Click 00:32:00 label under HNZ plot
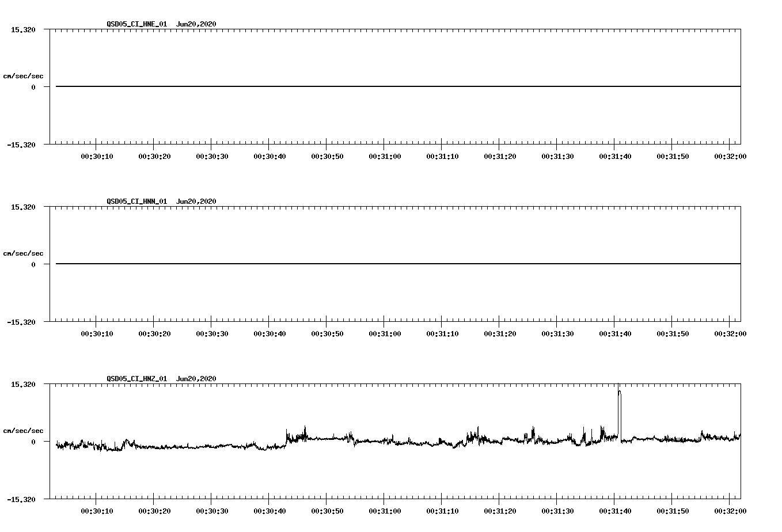The image size is (782, 532). [x=730, y=511]
